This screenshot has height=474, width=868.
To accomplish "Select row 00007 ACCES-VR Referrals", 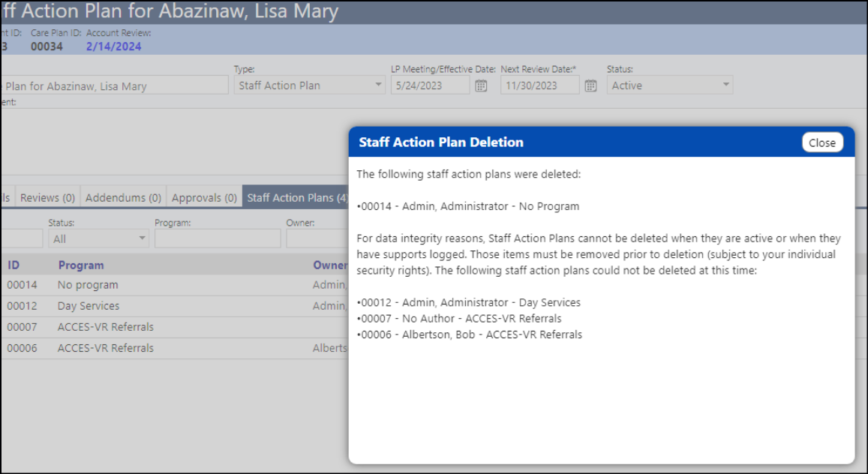I will tap(175, 327).
